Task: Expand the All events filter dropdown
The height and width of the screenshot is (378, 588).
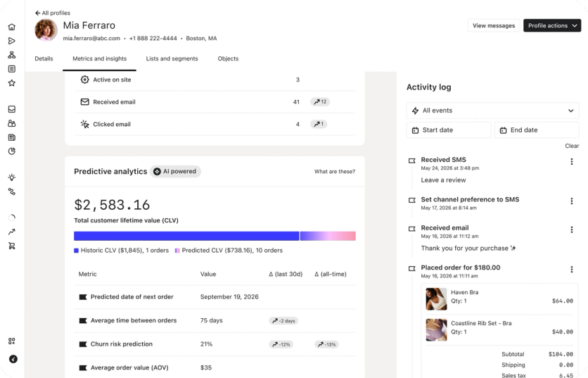Action: pyautogui.click(x=493, y=111)
